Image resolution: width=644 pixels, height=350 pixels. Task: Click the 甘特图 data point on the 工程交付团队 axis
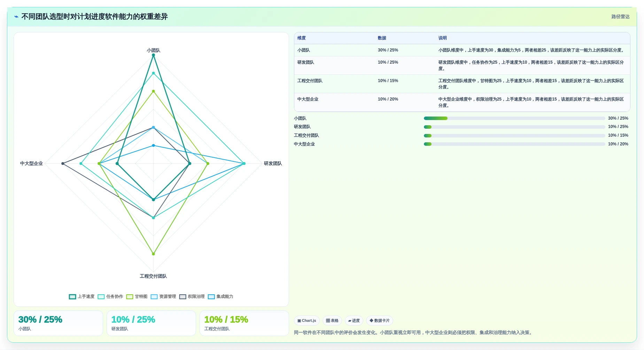pyautogui.click(x=153, y=254)
